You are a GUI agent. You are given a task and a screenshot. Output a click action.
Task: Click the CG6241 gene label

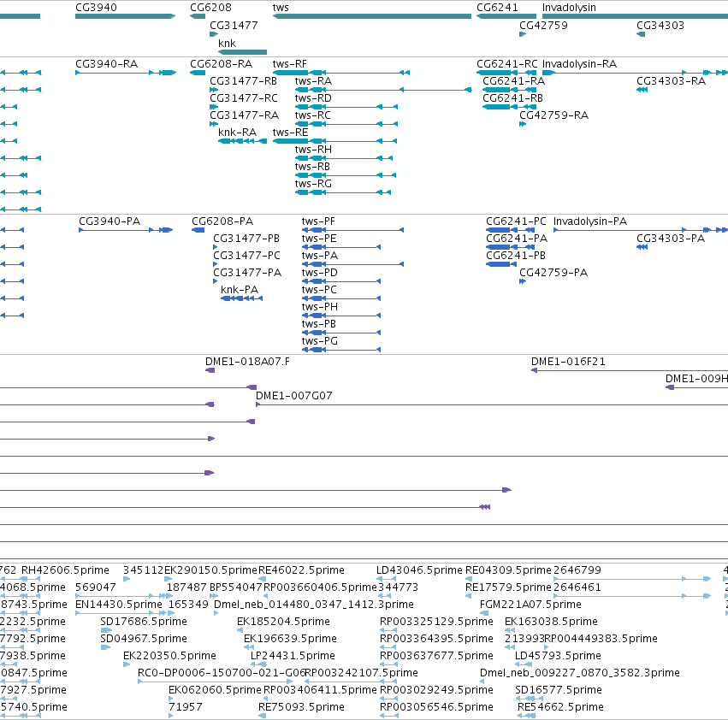(x=497, y=8)
